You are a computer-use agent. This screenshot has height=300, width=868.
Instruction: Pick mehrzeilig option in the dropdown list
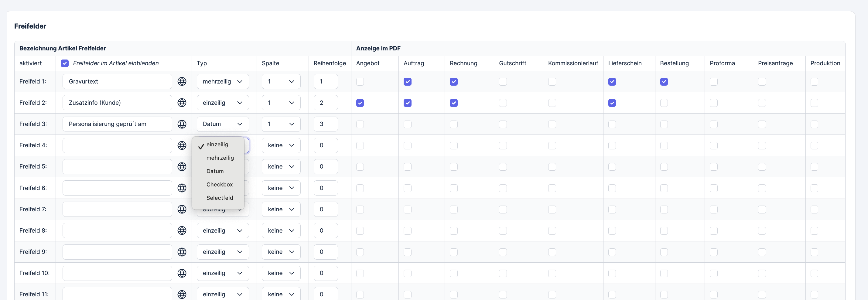click(220, 158)
